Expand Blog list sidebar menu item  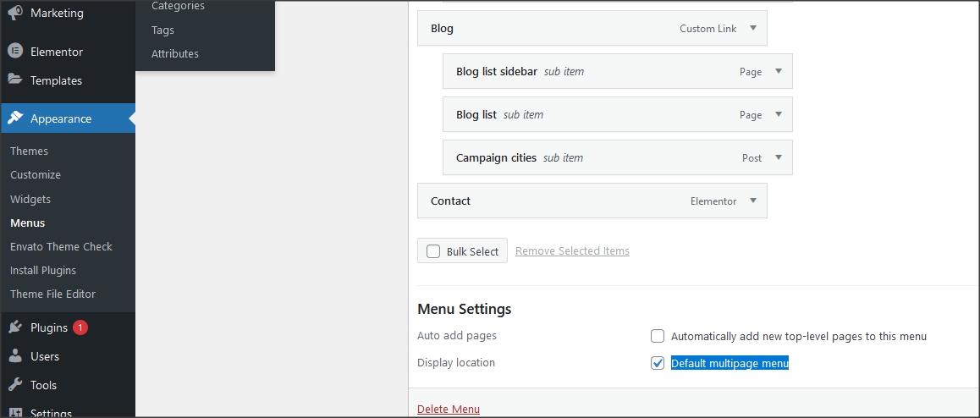pos(779,72)
